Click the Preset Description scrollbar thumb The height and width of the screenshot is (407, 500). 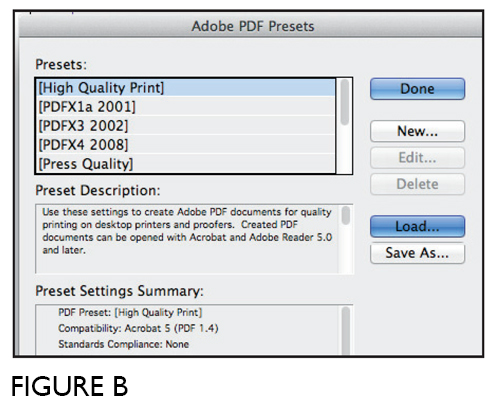tap(346, 215)
